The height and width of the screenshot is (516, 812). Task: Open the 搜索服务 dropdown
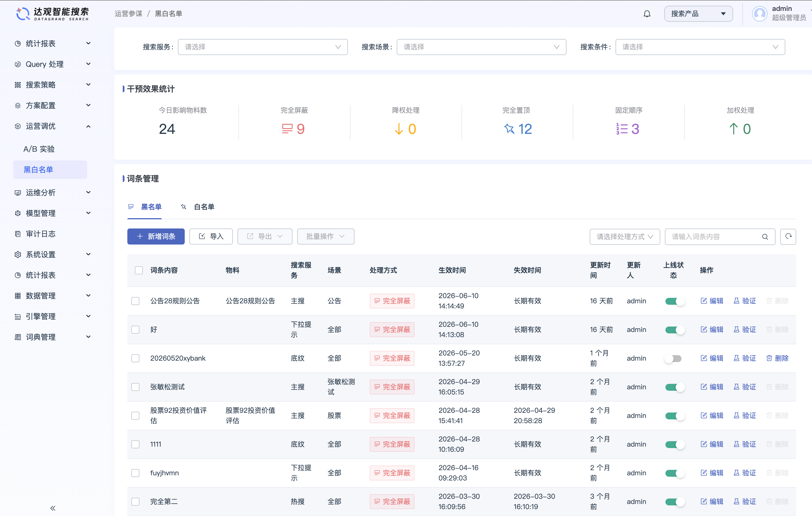[263, 47]
